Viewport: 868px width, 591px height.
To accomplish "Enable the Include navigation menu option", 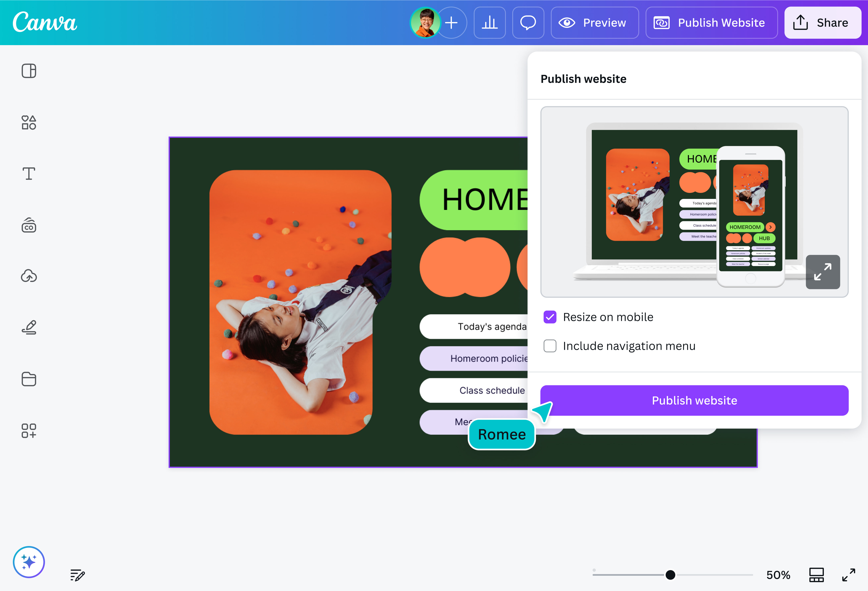I will coord(550,346).
